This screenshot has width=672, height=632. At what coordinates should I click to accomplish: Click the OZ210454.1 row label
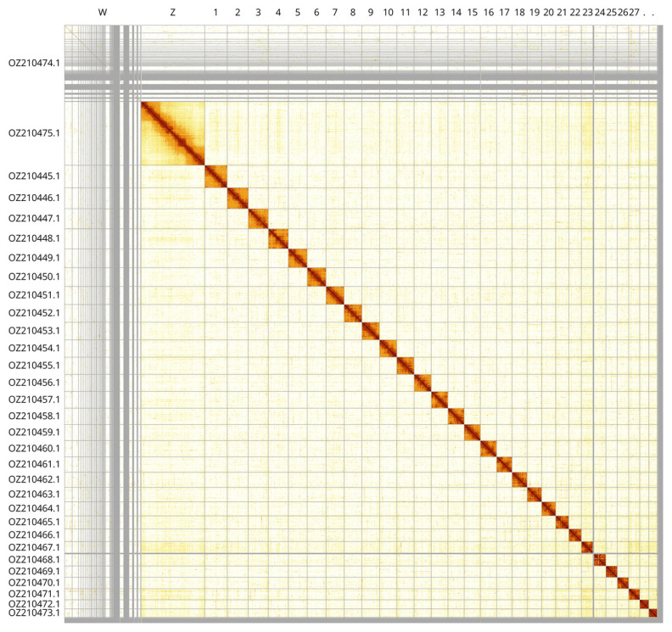point(34,349)
